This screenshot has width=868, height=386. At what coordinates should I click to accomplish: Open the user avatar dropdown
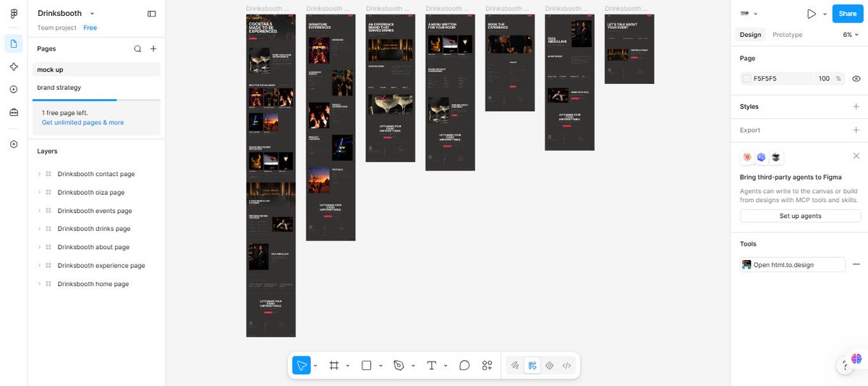click(x=748, y=14)
